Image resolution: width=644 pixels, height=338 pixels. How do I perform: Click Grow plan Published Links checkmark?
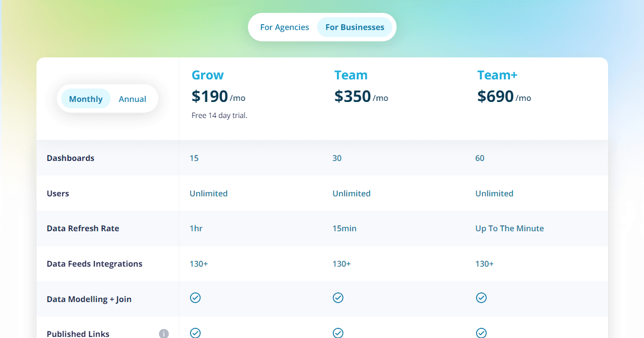pyautogui.click(x=195, y=333)
